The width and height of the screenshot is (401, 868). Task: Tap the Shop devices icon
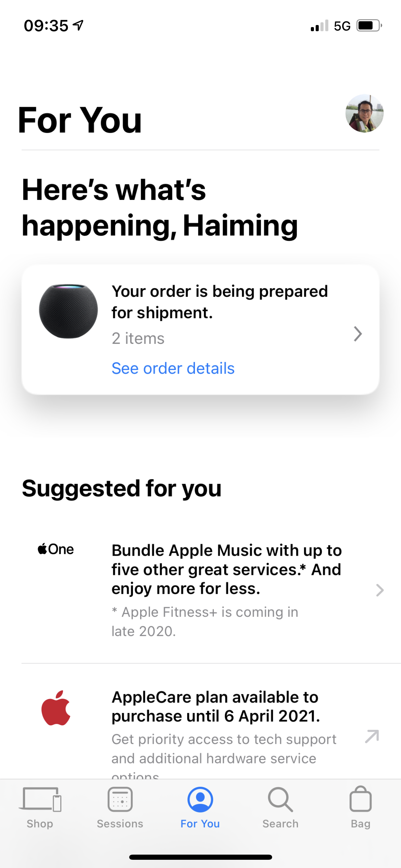pos(40,799)
